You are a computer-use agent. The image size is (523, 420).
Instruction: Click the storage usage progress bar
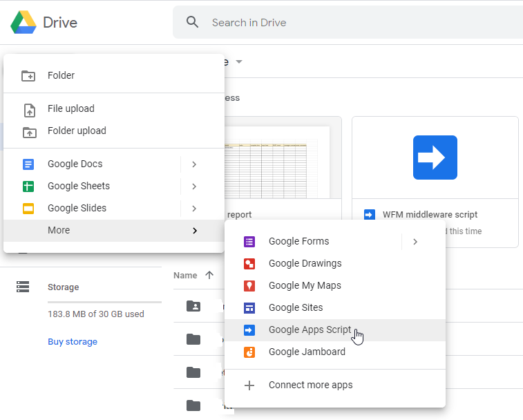pyautogui.click(x=104, y=303)
